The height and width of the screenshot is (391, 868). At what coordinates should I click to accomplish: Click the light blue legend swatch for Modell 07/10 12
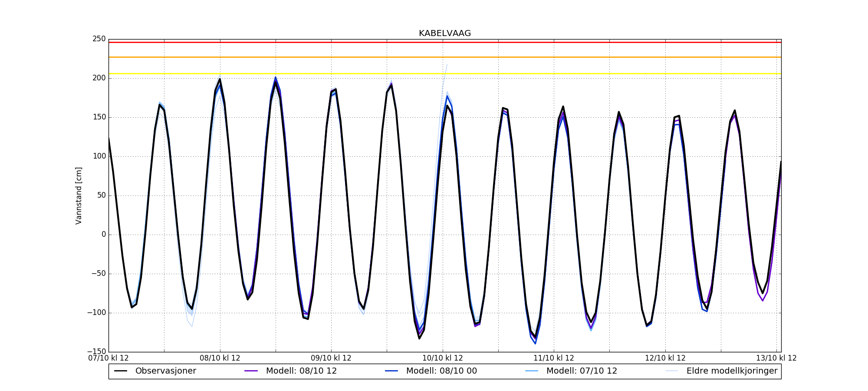coord(532,371)
